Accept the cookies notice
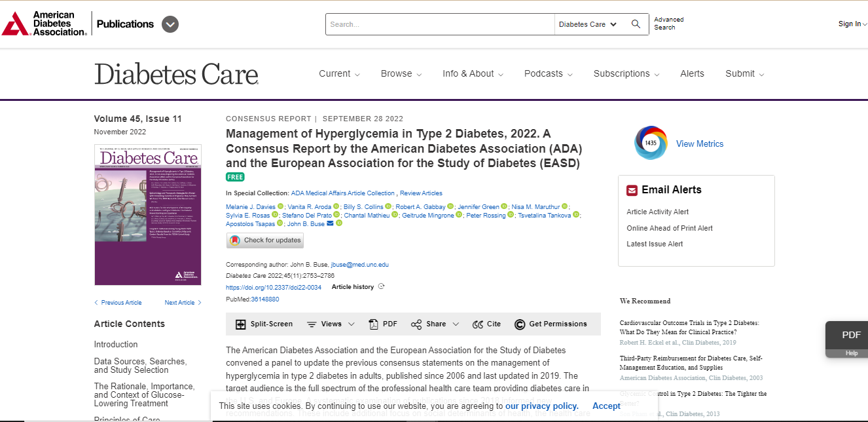 click(x=606, y=406)
